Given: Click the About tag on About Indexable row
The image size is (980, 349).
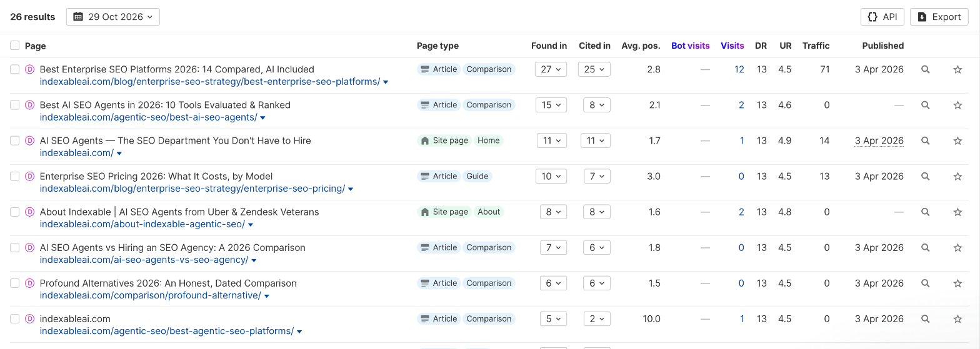Looking at the screenshot, I should tap(489, 212).
